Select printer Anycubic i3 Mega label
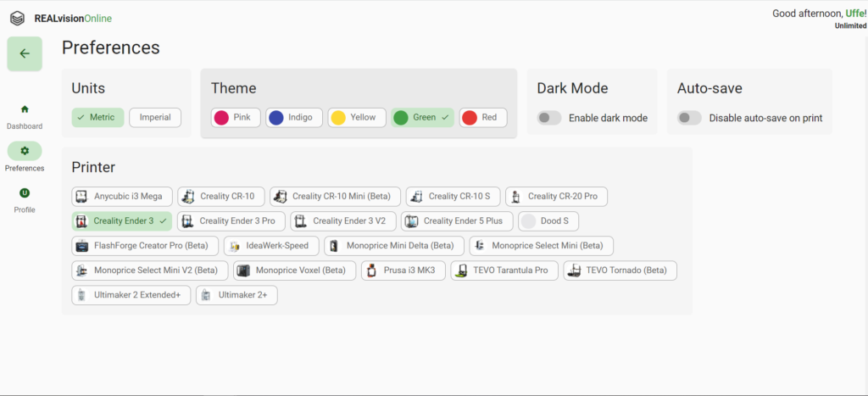This screenshot has height=396, width=868. [129, 196]
